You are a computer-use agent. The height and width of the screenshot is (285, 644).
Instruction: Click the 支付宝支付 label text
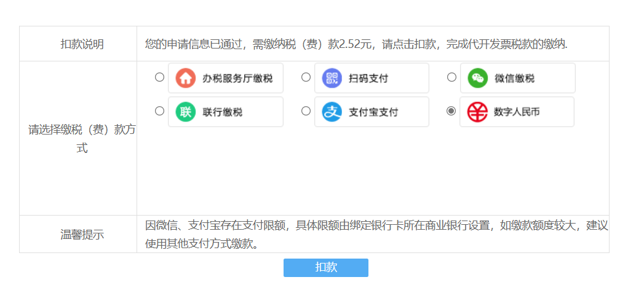(373, 112)
